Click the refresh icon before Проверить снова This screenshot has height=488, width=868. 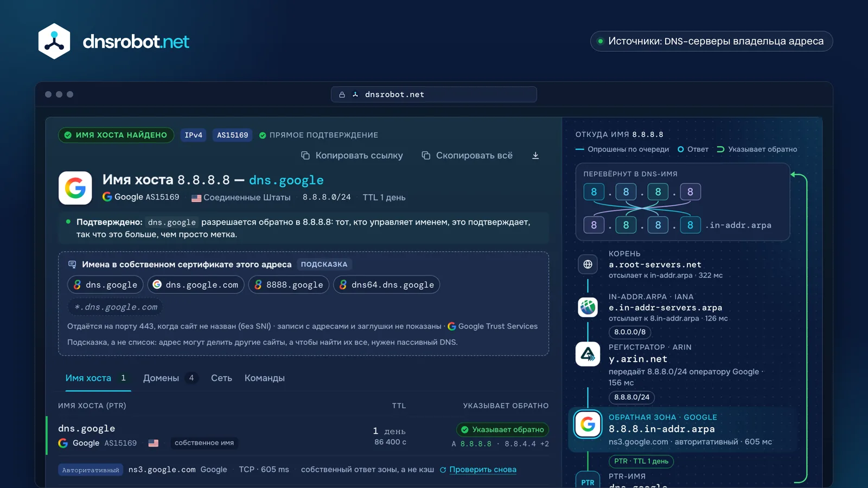coord(443,470)
